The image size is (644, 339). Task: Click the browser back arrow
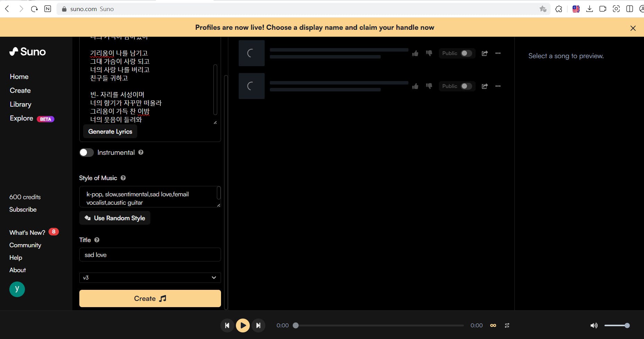coord(7,9)
